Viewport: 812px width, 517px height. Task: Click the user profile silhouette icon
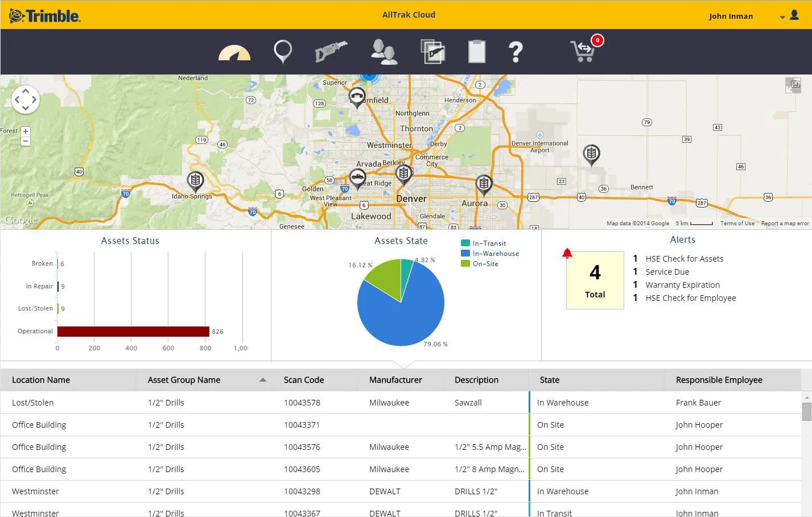coord(794,15)
